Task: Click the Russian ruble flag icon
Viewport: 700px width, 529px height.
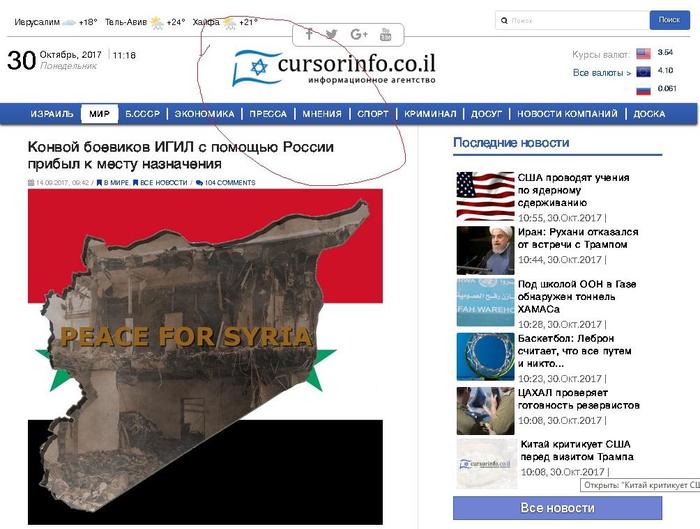Action: tap(643, 90)
